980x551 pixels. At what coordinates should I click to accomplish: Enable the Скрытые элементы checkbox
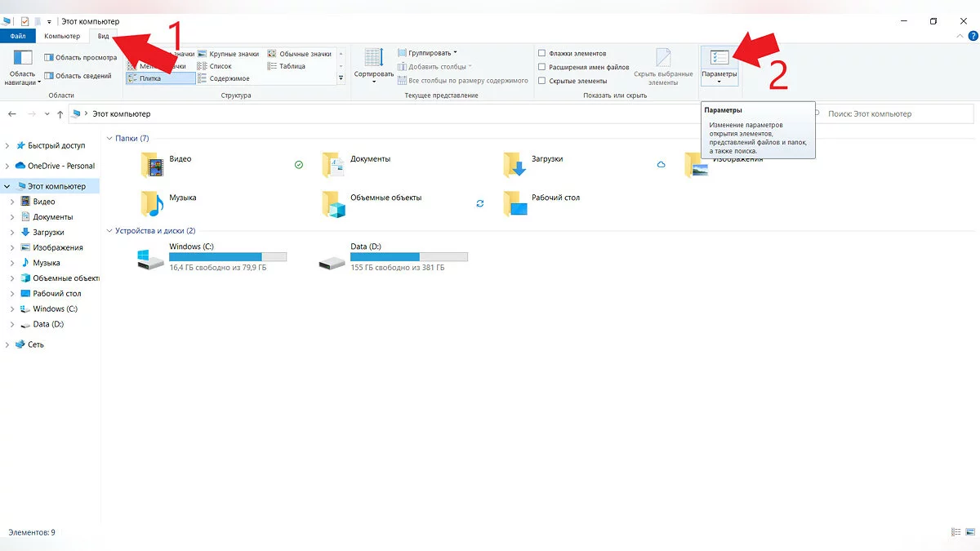pos(541,81)
